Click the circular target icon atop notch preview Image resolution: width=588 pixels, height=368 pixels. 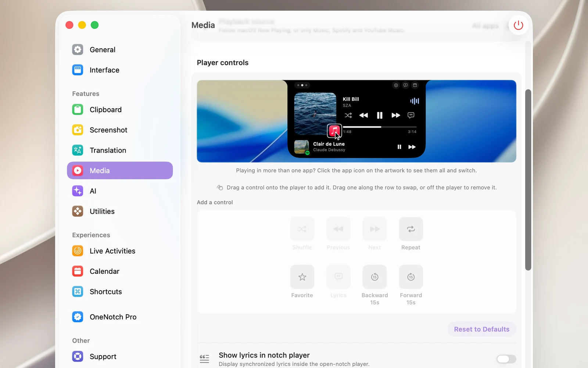click(396, 85)
